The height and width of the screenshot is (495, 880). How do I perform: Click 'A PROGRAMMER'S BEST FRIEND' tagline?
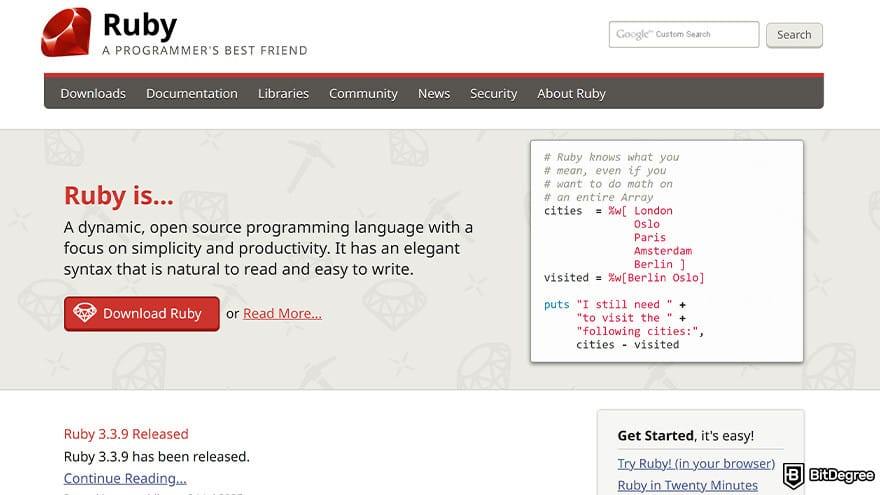(x=205, y=51)
